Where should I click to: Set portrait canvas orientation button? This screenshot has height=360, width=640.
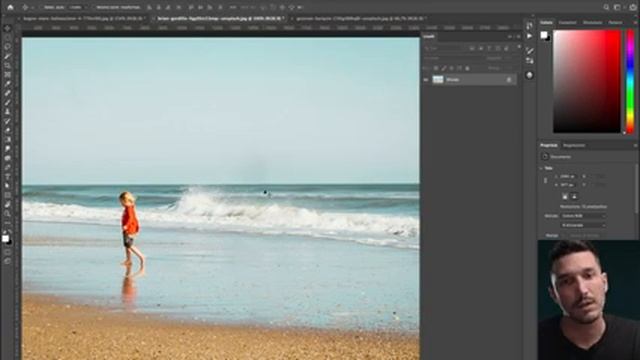click(x=565, y=197)
